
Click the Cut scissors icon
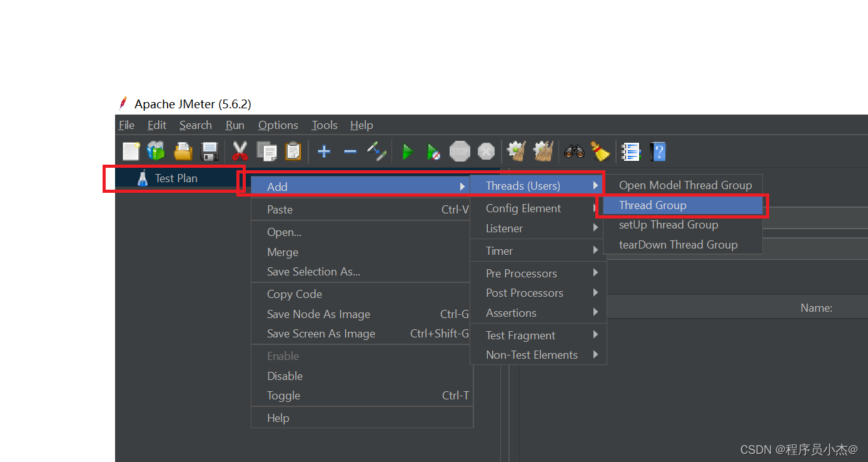tap(240, 151)
